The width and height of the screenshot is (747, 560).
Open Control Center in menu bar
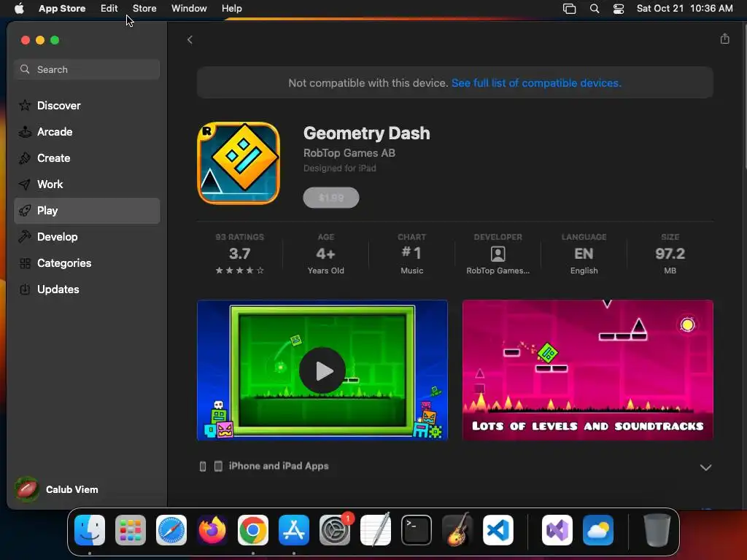619,9
